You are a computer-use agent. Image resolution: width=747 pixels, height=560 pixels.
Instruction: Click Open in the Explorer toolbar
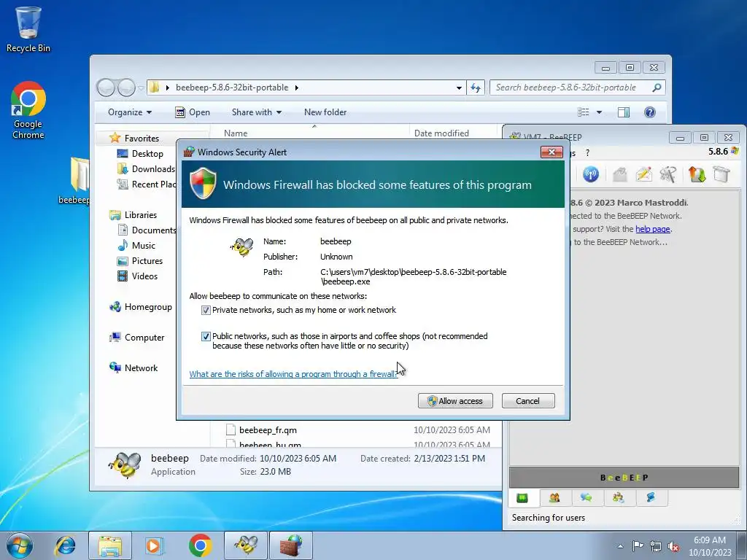pos(193,112)
